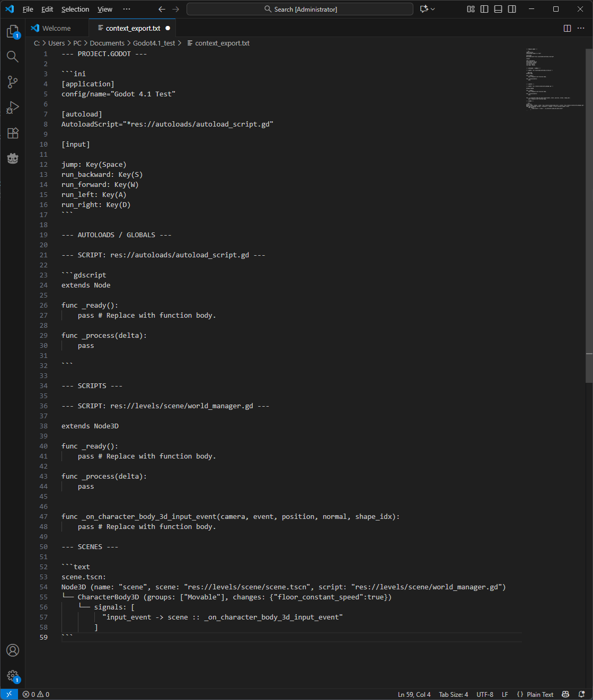Change the UTF-8 encoding
This screenshot has width=593, height=700.
pos(485,694)
